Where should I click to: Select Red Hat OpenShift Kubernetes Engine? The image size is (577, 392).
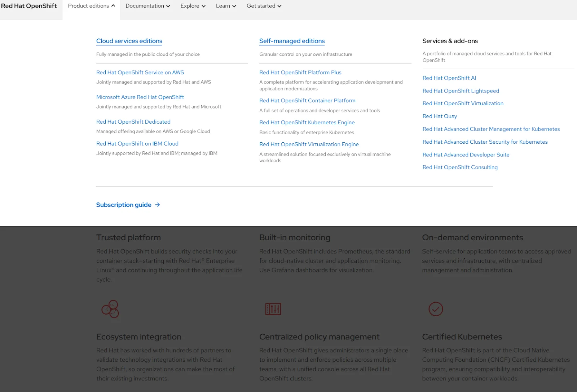(x=307, y=123)
